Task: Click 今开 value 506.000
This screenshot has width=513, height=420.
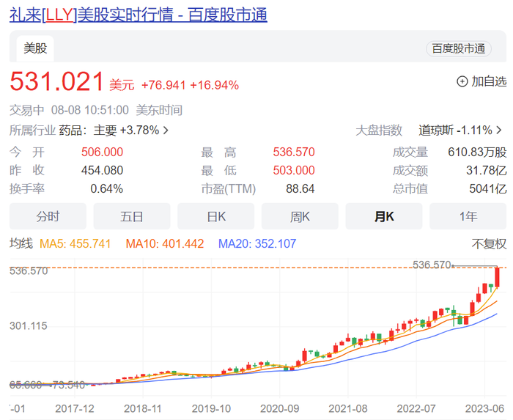Action: pyautogui.click(x=102, y=152)
